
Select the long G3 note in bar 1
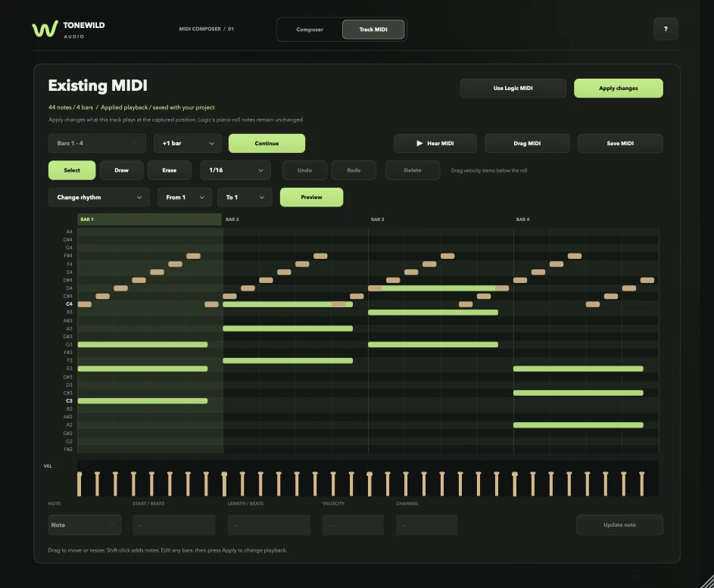pos(142,345)
